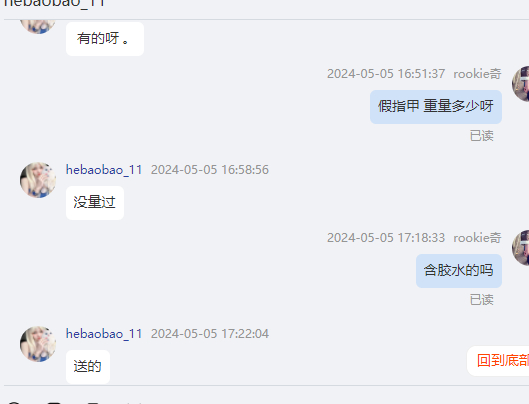Select the 没量过 message bubble
Viewport: 529px width, 404px height.
click(x=95, y=203)
